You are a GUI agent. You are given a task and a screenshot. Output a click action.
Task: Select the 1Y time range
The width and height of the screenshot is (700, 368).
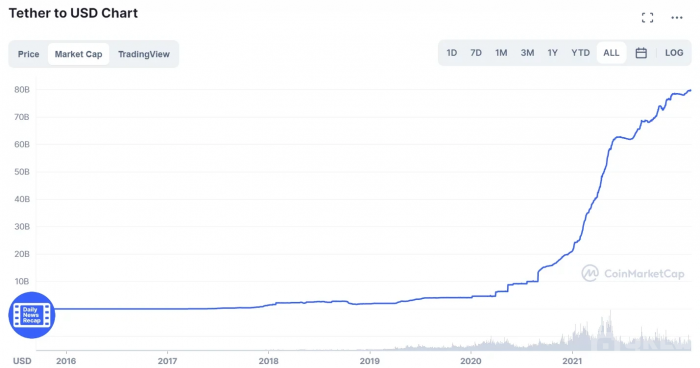(x=553, y=53)
